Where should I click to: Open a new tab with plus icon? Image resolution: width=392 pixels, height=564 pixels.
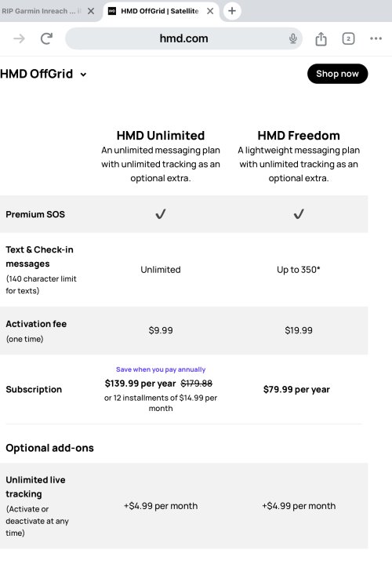pyautogui.click(x=232, y=11)
